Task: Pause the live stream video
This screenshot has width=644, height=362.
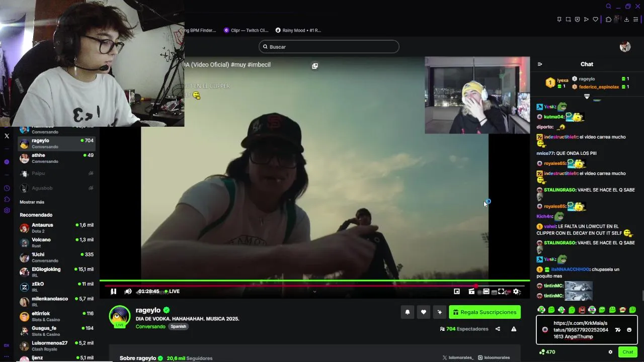Action: click(114, 292)
